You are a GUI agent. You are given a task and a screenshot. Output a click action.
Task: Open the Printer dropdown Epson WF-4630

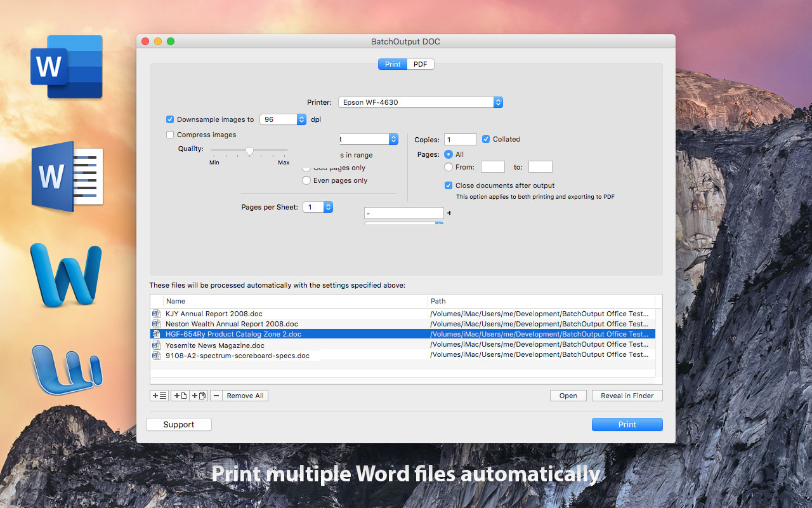[421, 102]
